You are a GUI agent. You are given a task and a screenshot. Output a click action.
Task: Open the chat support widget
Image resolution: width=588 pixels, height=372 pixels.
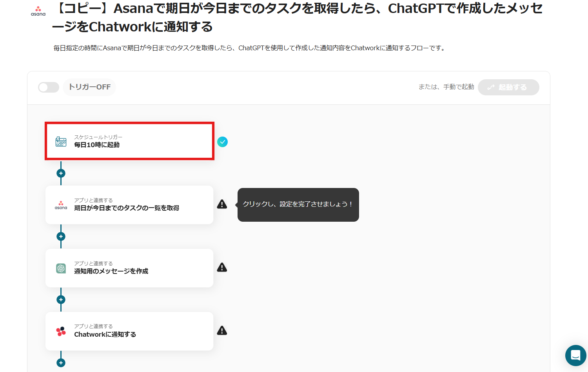[575, 356]
